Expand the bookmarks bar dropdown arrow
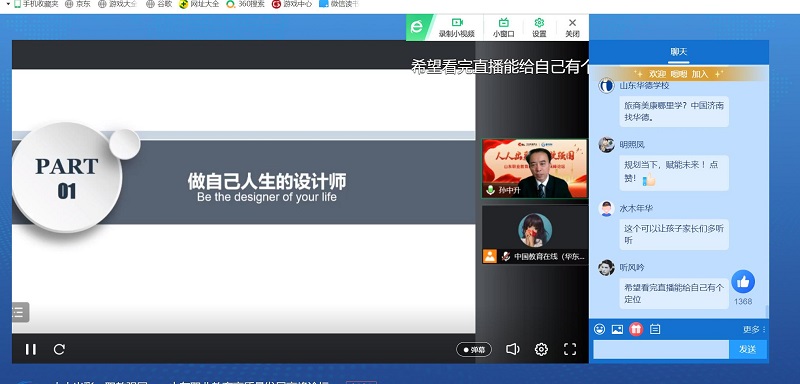This screenshot has width=800, height=384. 8,4
